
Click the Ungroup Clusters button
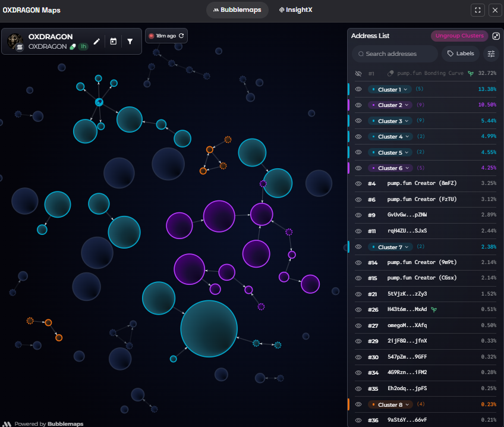[459, 36]
